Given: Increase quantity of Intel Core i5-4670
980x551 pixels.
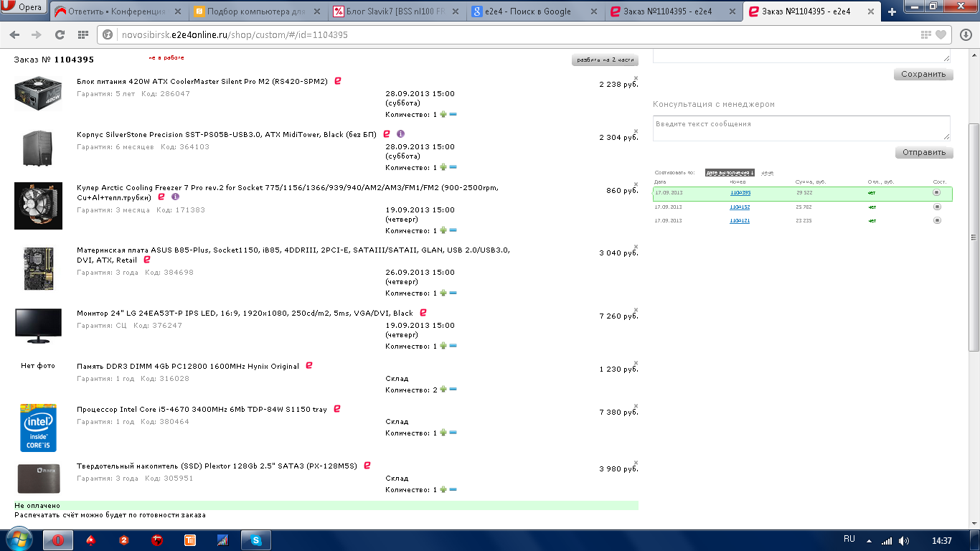Looking at the screenshot, I should (443, 433).
